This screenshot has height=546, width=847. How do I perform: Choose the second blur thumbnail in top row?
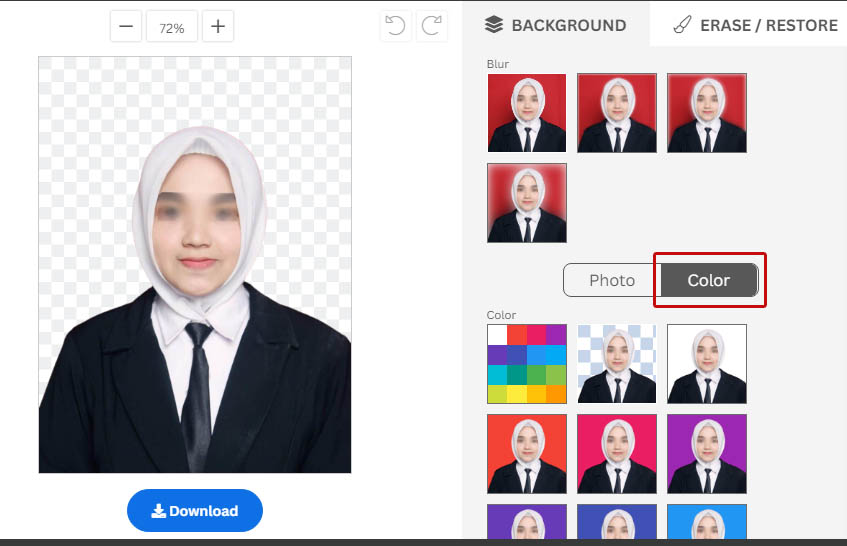point(617,113)
